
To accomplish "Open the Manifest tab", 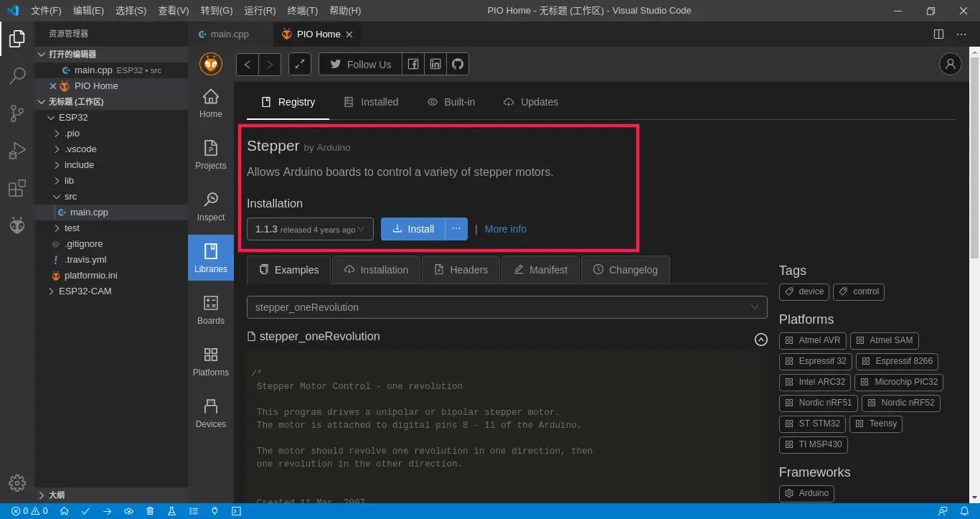I will pos(541,270).
